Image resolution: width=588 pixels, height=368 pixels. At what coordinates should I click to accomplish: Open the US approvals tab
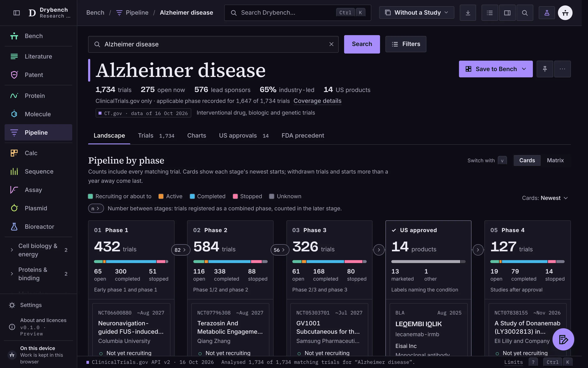tap(244, 135)
